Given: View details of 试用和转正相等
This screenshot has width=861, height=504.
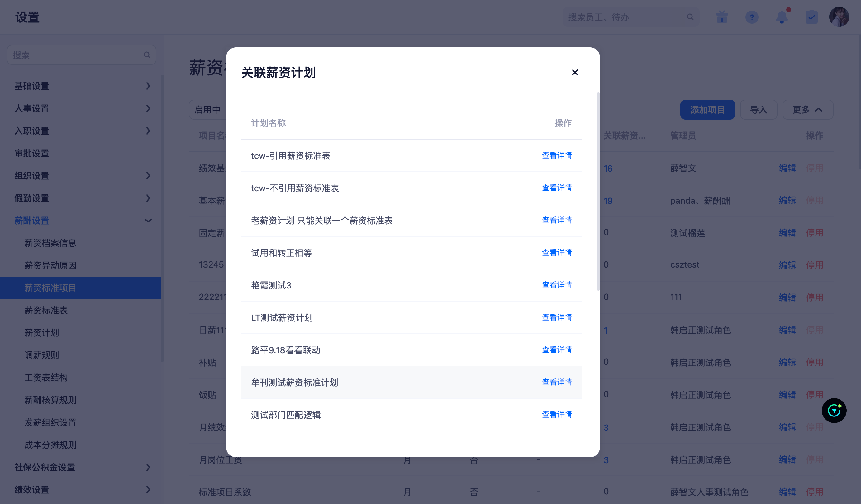Looking at the screenshot, I should click(557, 253).
